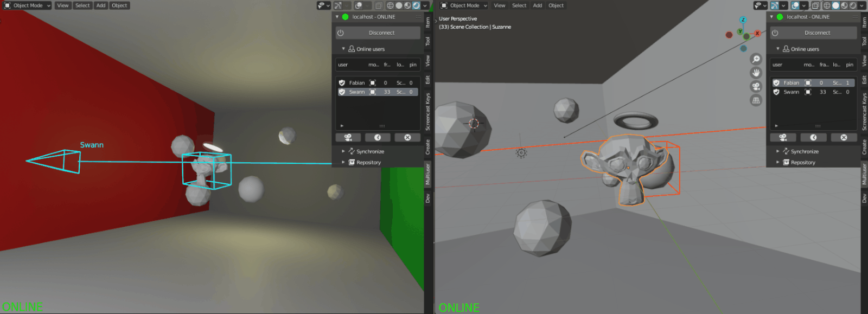Open Screencast Keys sidebar tab, left viewport
This screenshot has width=868, height=314.
427,111
